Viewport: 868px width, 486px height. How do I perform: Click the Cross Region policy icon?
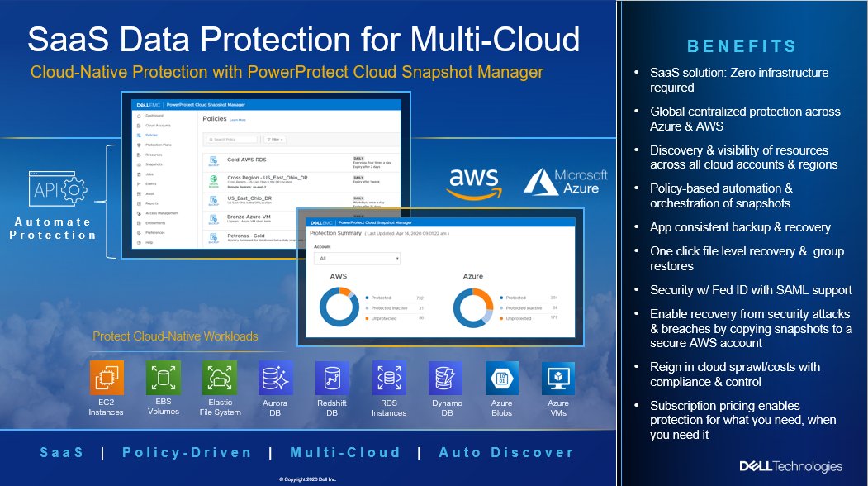213,181
